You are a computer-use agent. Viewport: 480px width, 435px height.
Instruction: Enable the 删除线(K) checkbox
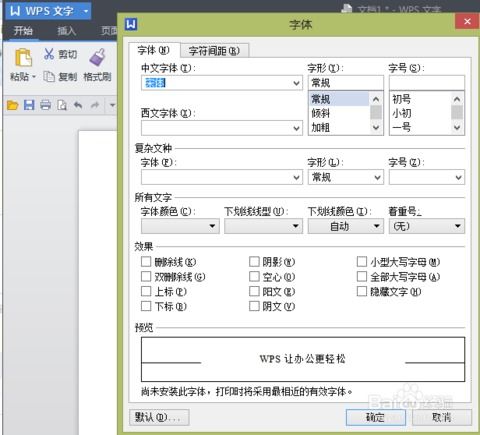(x=146, y=262)
